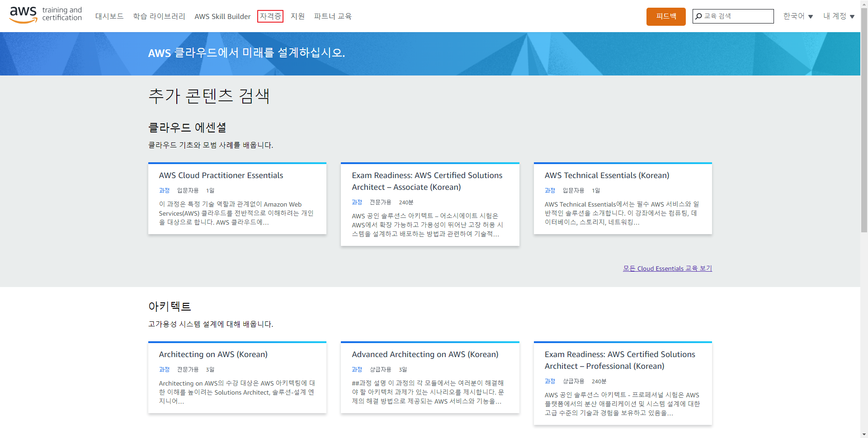This screenshot has width=868, height=438.
Task: Open AWS Technical Essentials (Korean) course
Action: (607, 175)
